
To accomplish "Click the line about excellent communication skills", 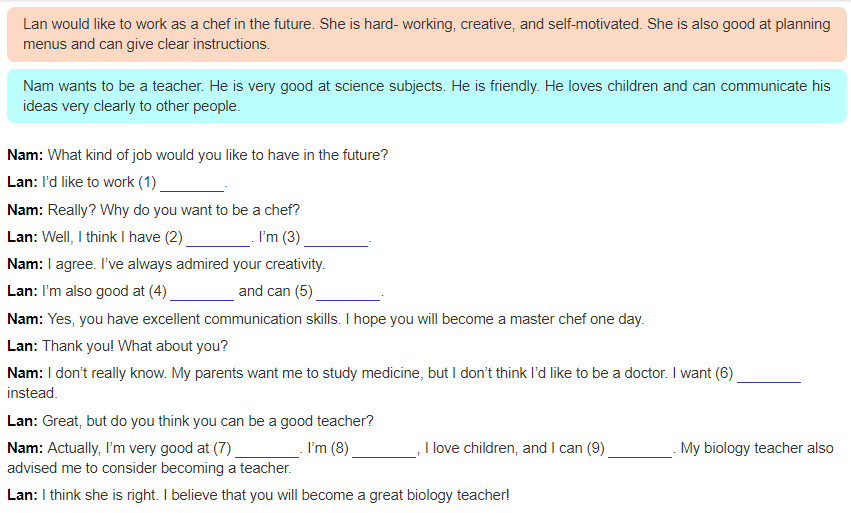I will coord(346,319).
